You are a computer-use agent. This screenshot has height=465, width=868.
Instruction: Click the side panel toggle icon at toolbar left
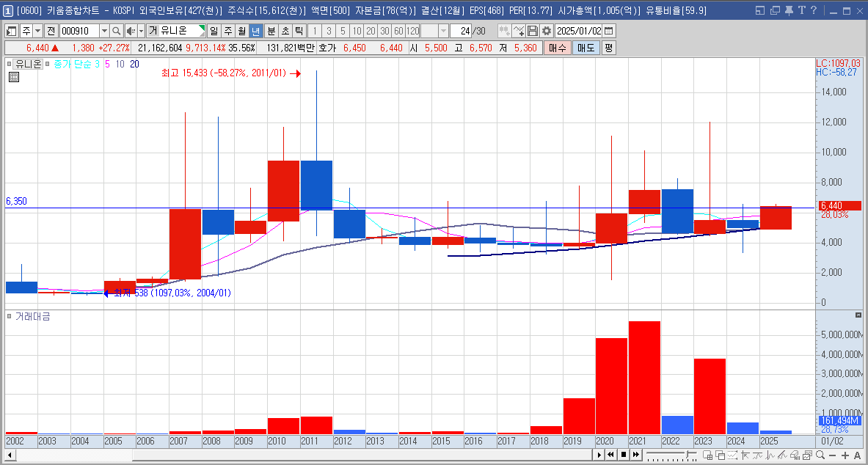(x=12, y=31)
